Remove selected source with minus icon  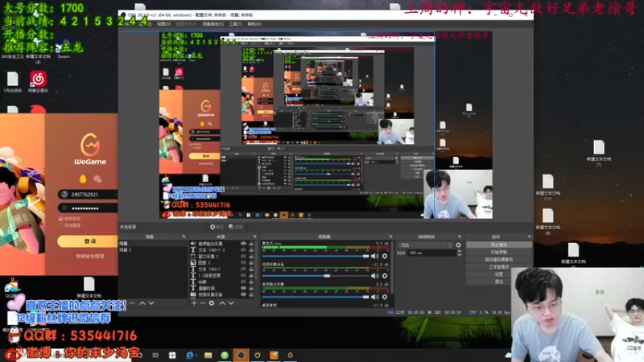point(203,303)
